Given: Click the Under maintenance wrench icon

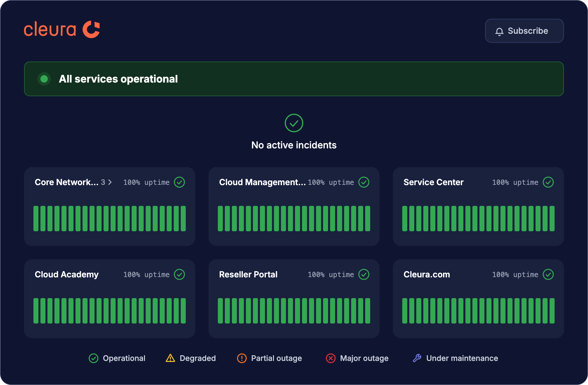Looking at the screenshot, I should (x=417, y=358).
